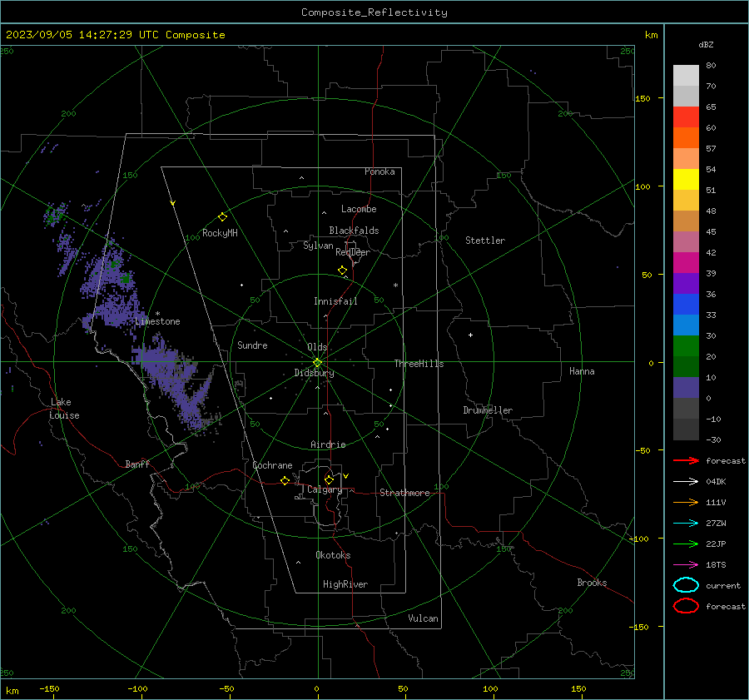Click the Lacombe town label
The width and height of the screenshot is (749, 700).
tap(359, 209)
